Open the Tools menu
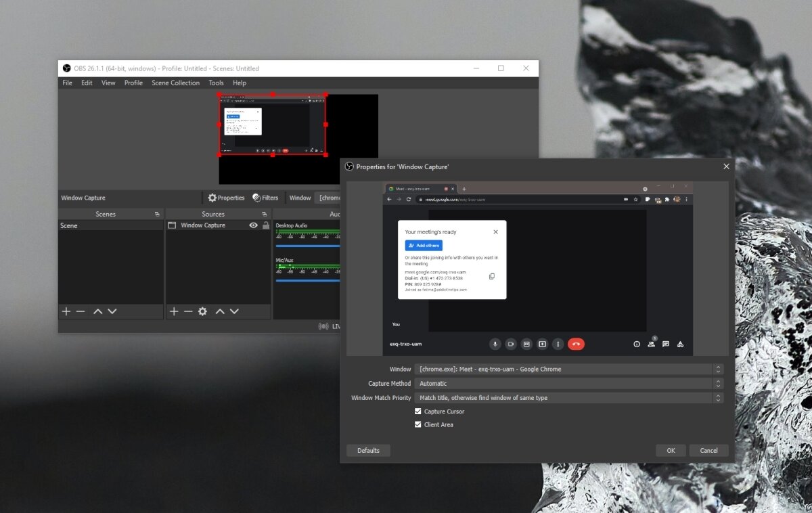 coord(216,83)
